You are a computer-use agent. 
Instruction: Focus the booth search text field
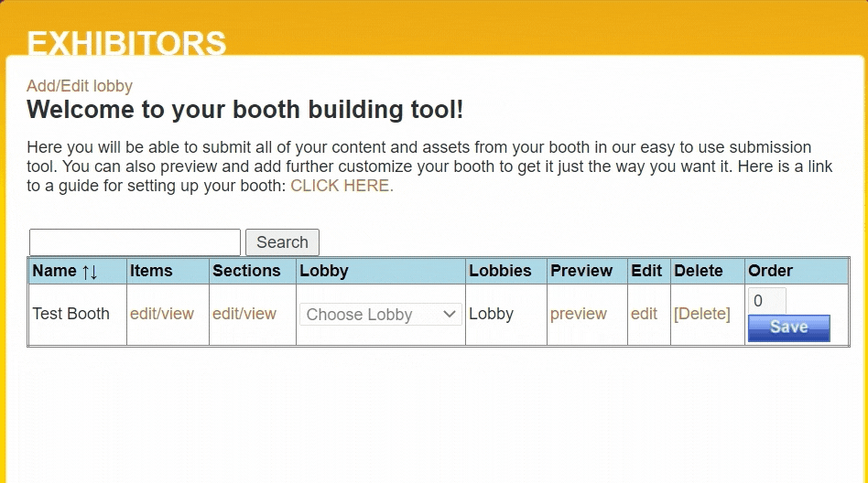point(136,242)
